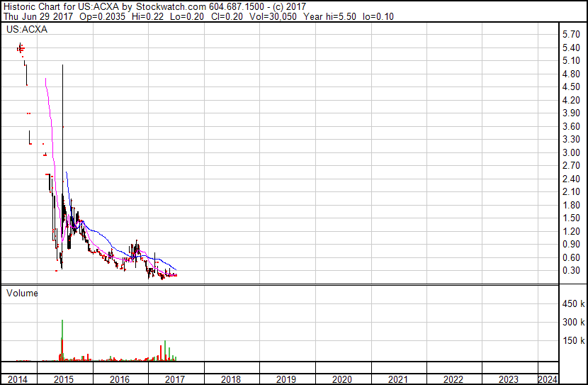The image size is (588, 385).
Task: Click the Year hi=5.50 value
Action: pos(329,16)
